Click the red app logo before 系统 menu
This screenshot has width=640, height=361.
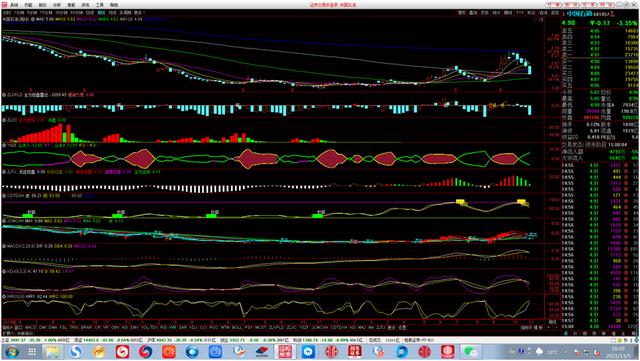pos(4,5)
